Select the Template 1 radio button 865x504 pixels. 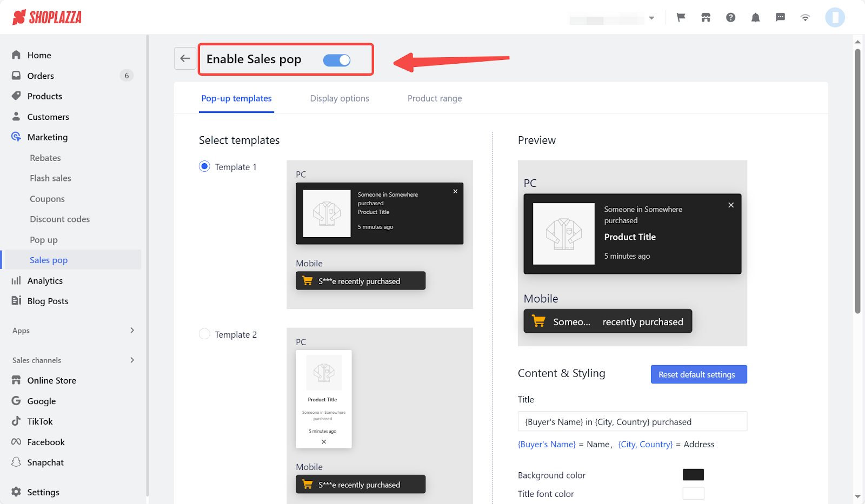[x=204, y=166]
